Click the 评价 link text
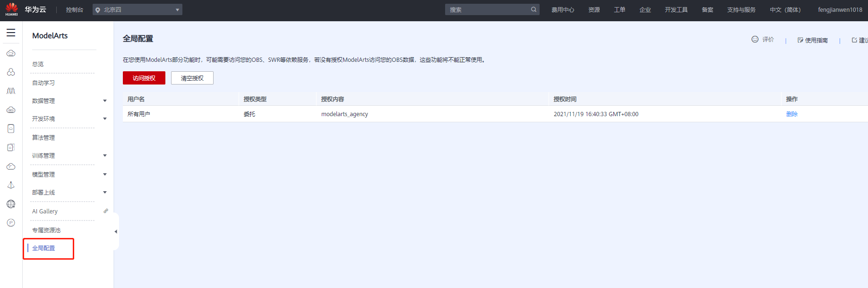The image size is (868, 288). coord(768,40)
